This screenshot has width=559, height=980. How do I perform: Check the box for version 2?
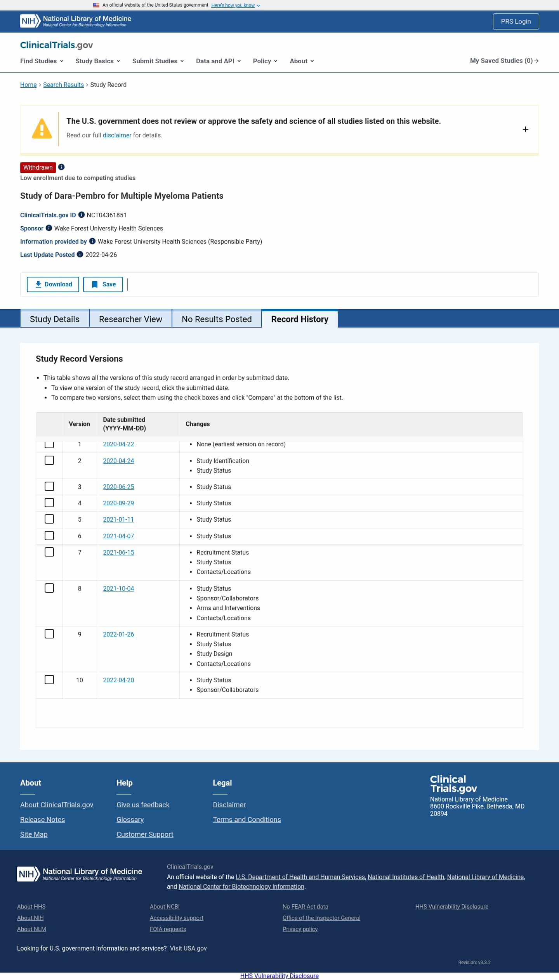49,460
